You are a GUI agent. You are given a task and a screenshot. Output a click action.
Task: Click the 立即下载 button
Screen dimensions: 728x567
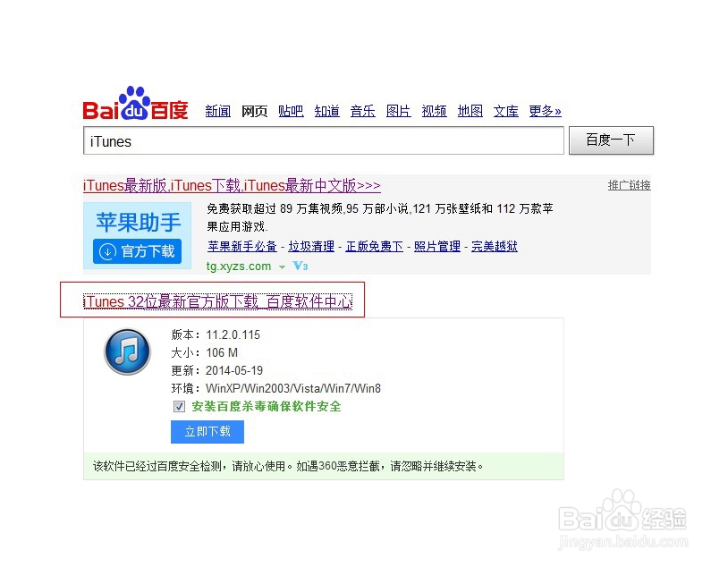click(x=207, y=432)
